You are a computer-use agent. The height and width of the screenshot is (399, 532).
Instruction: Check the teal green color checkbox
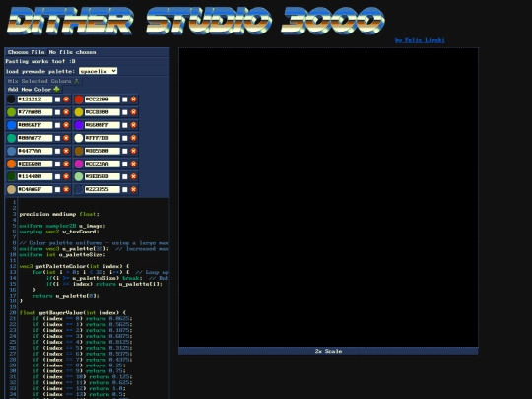57,138
